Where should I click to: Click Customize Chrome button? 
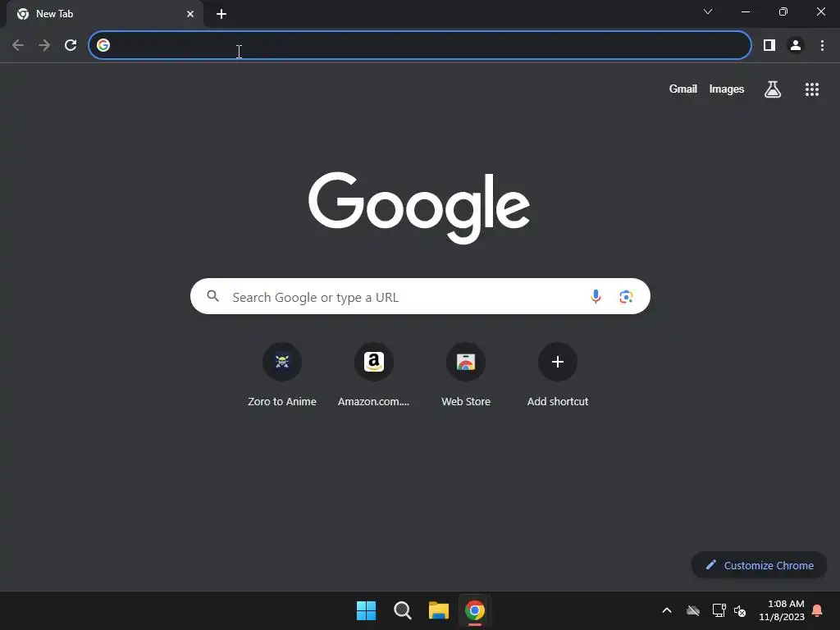click(759, 565)
